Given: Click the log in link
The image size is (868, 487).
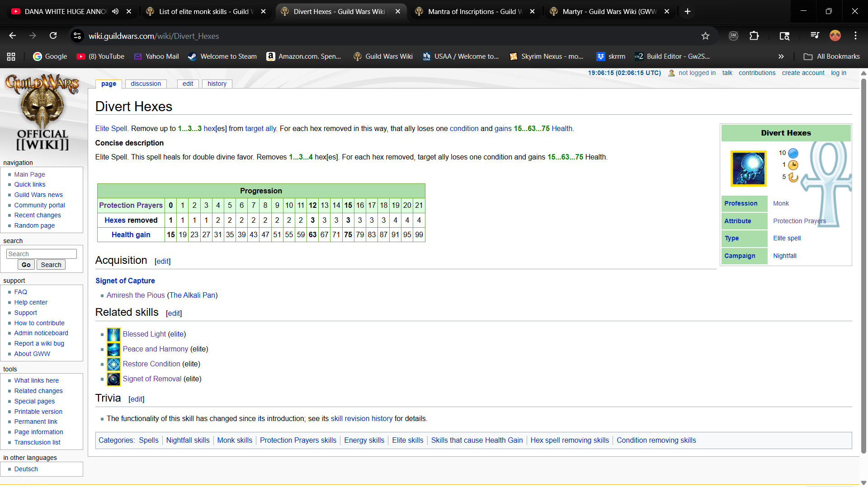Looking at the screenshot, I should click(839, 73).
